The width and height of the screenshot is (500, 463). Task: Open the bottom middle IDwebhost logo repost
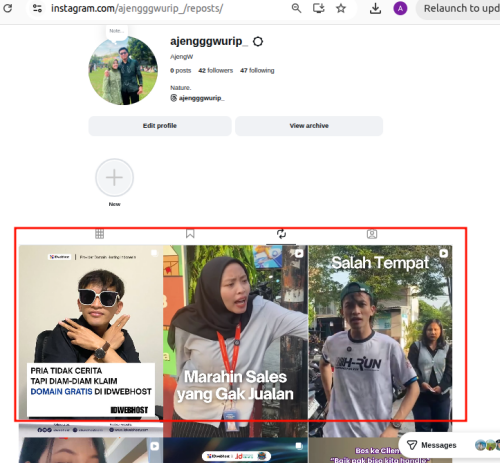click(236, 450)
